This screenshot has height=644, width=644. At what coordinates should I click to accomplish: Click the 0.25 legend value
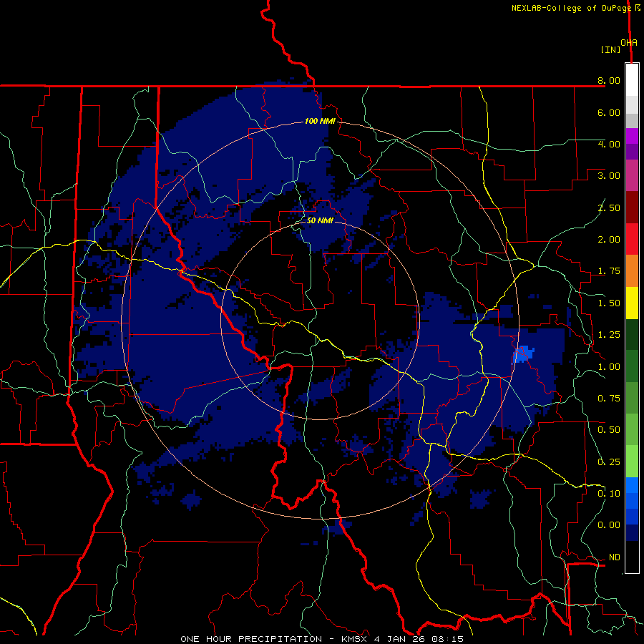609,462
